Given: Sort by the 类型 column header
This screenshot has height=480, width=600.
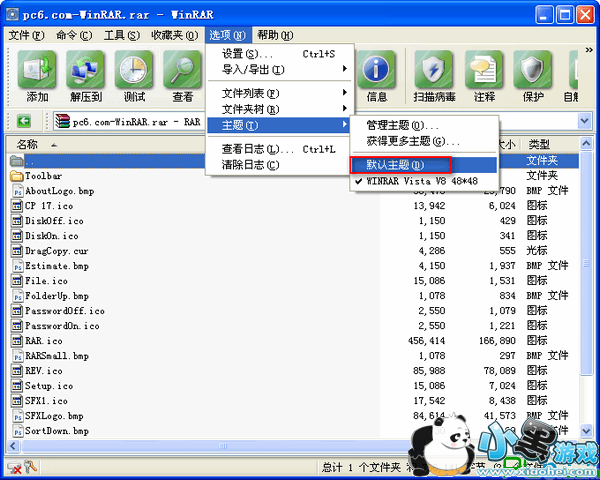Looking at the screenshot, I should click(x=539, y=145).
